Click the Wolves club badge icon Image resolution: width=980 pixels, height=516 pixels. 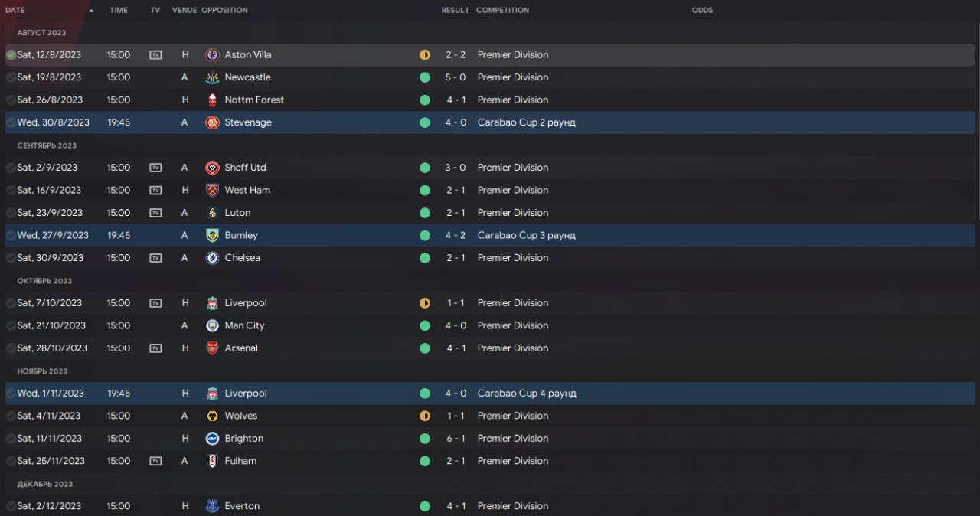click(212, 416)
